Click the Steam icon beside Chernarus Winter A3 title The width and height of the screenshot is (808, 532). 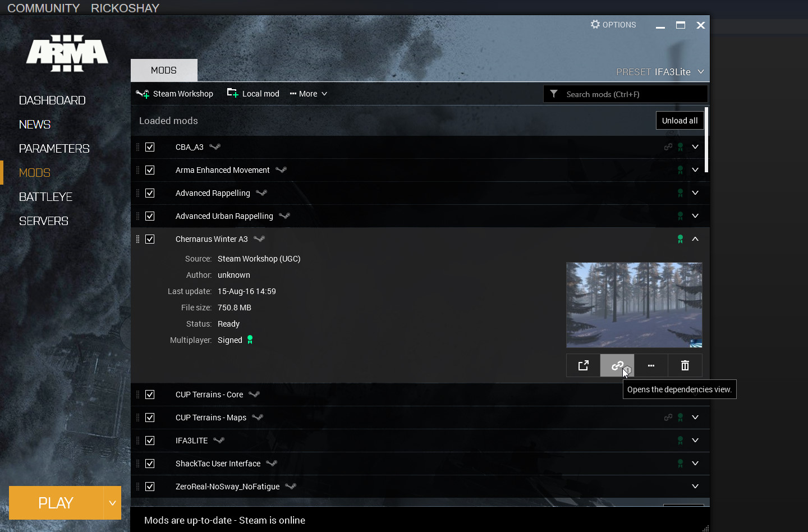coord(259,239)
